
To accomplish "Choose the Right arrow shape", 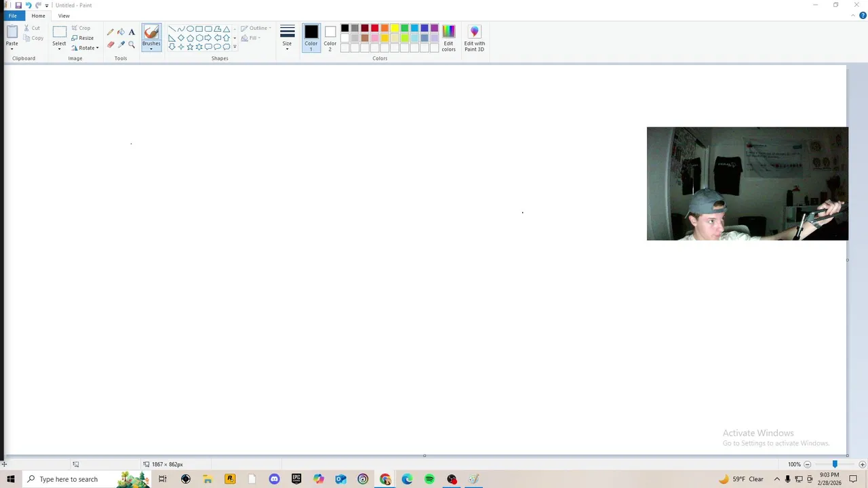I will point(208,38).
